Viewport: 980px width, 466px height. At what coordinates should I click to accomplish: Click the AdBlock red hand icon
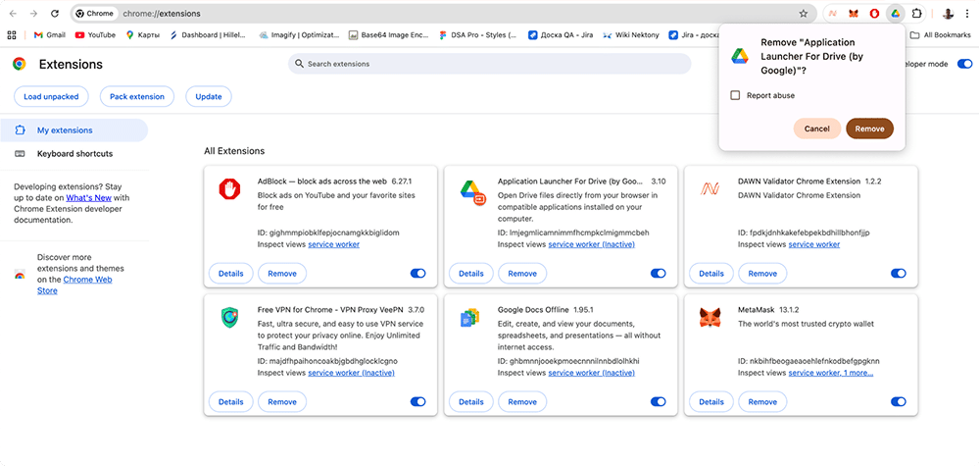coord(229,188)
